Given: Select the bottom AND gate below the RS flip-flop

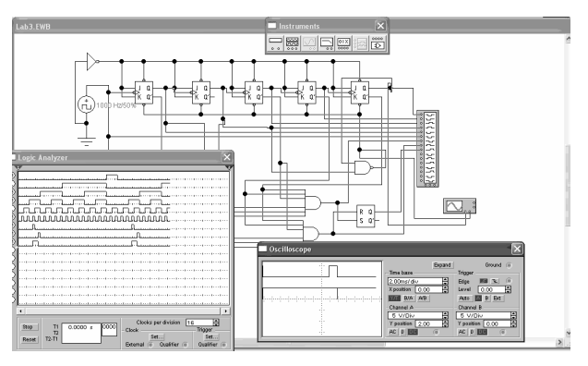Looking at the screenshot, I should point(311,234).
